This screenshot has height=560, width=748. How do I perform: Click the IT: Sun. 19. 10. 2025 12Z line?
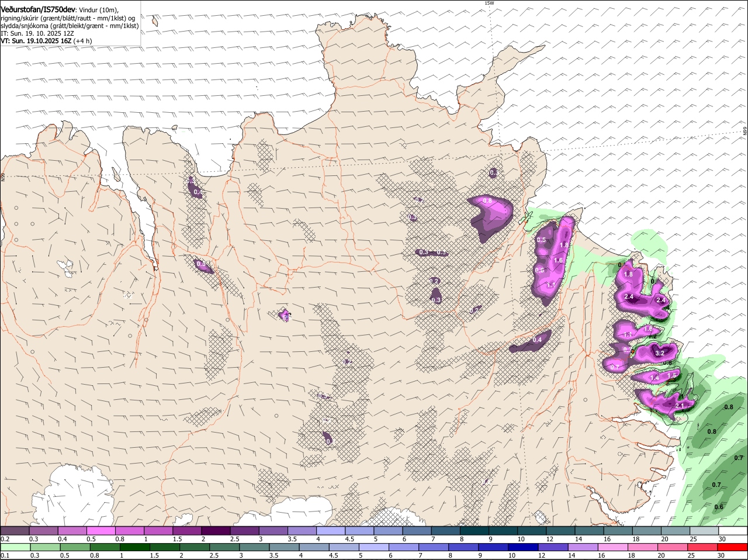[x=37, y=33]
